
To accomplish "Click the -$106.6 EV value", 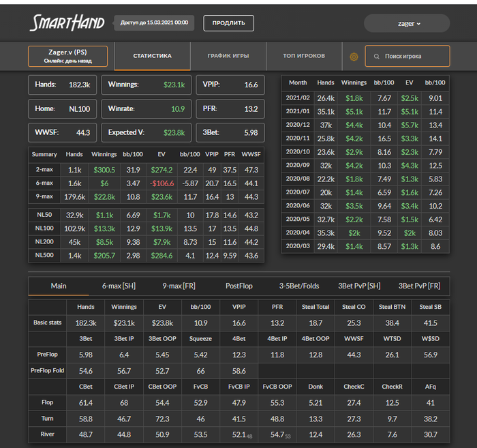I will 161,183.
